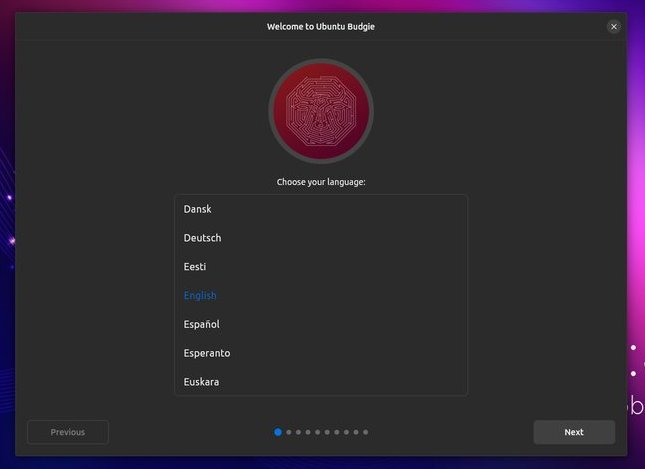
Task: Go to the fifth page indicator dot
Action: (x=317, y=432)
